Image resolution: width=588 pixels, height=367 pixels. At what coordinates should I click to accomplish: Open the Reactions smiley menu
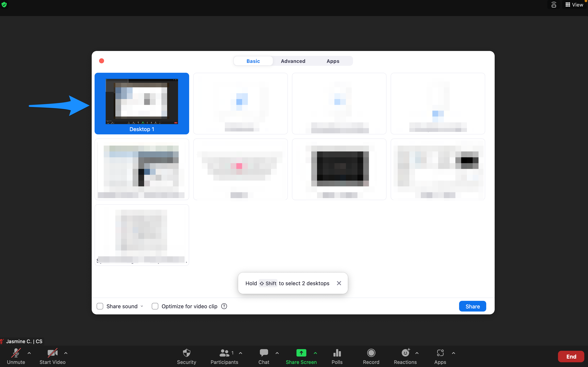point(405,353)
